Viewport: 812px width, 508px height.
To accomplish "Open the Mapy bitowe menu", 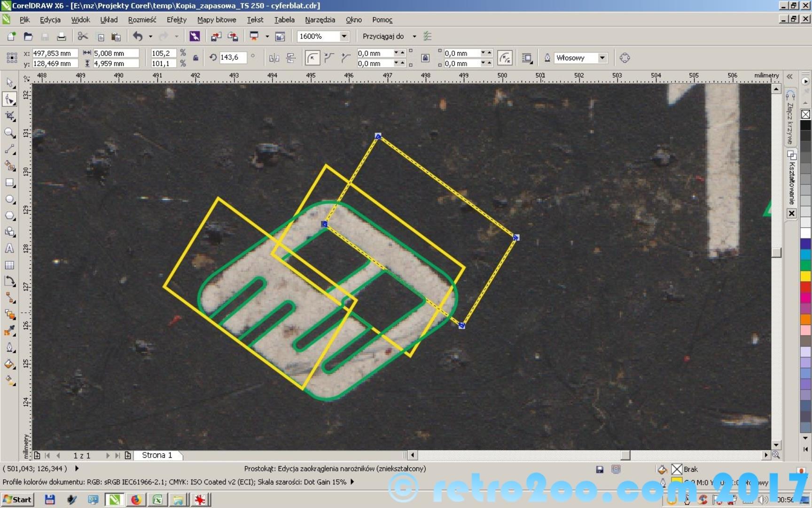I will pos(217,20).
